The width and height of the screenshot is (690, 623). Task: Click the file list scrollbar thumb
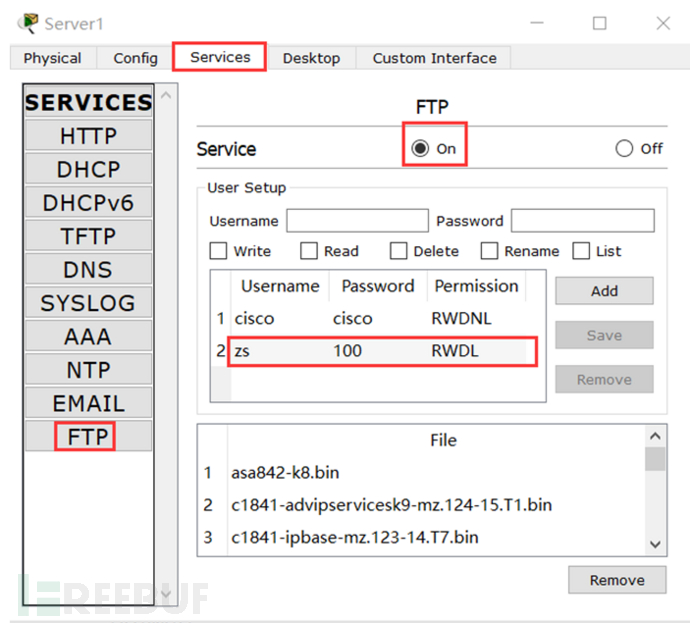pyautogui.click(x=655, y=459)
